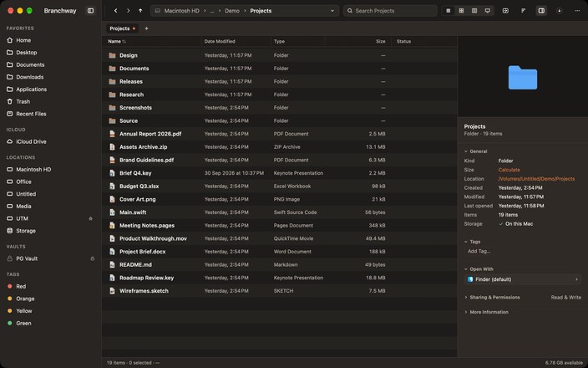Switch to icon grid view
588x368 pixels.
461,11
